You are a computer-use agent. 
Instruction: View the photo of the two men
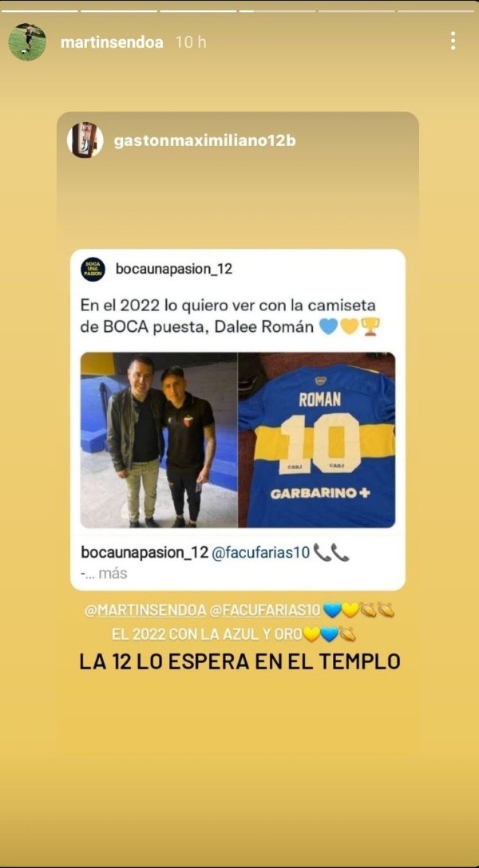159,440
